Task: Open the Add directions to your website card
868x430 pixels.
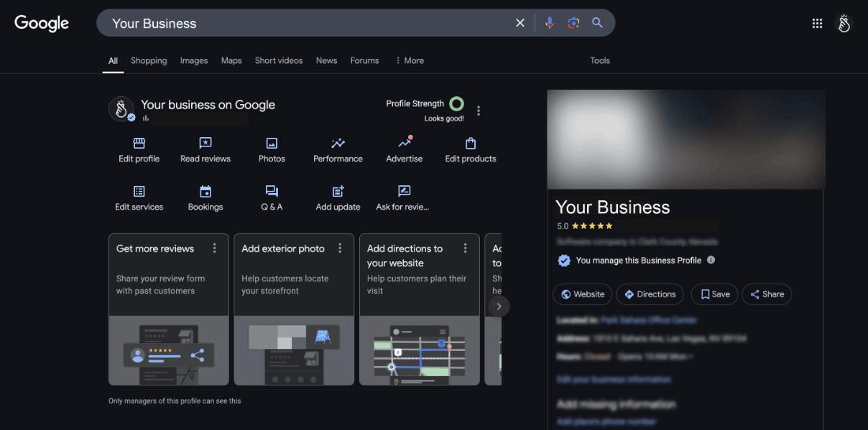Action: click(x=420, y=309)
